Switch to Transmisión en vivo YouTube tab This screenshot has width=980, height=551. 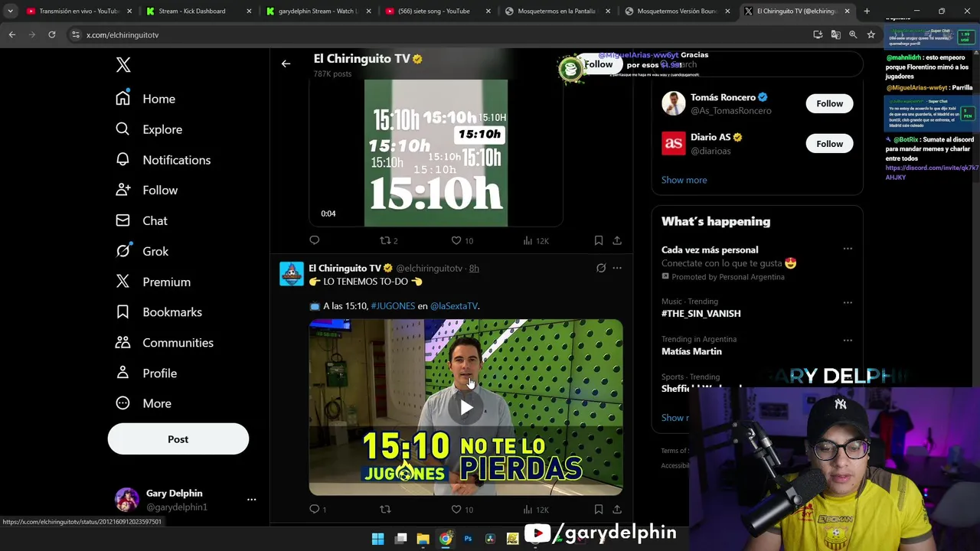click(x=77, y=11)
